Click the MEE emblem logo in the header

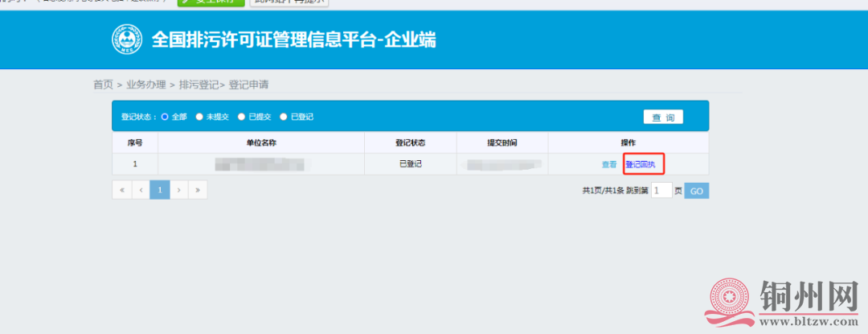tap(126, 39)
